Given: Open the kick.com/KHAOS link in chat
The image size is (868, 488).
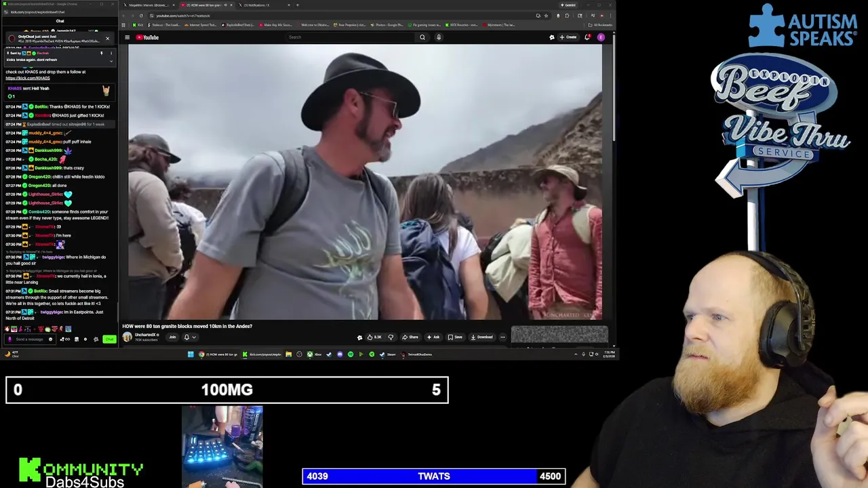Looking at the screenshot, I should coord(28,78).
